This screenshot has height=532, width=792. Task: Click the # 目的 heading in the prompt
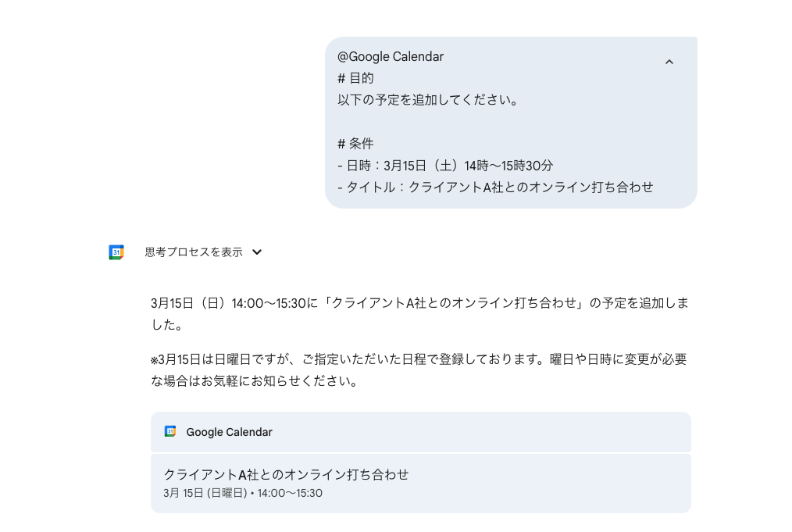(355, 78)
